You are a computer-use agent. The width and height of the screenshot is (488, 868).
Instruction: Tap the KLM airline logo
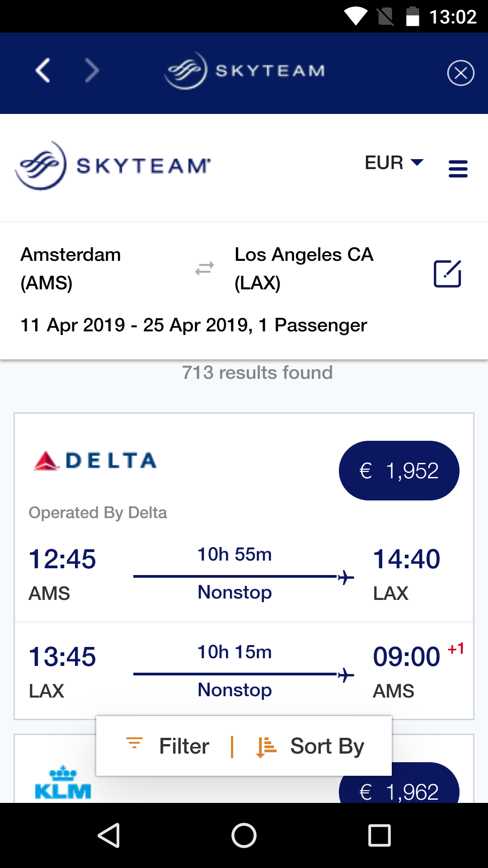click(x=63, y=783)
